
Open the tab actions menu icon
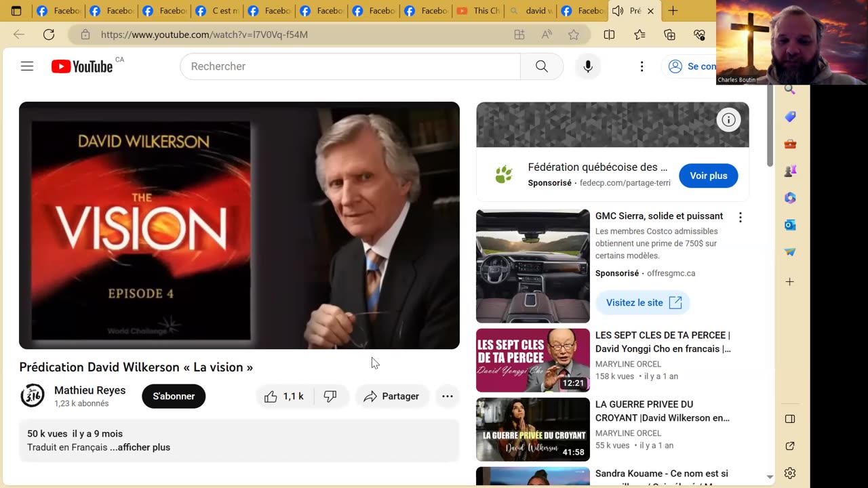(x=16, y=11)
